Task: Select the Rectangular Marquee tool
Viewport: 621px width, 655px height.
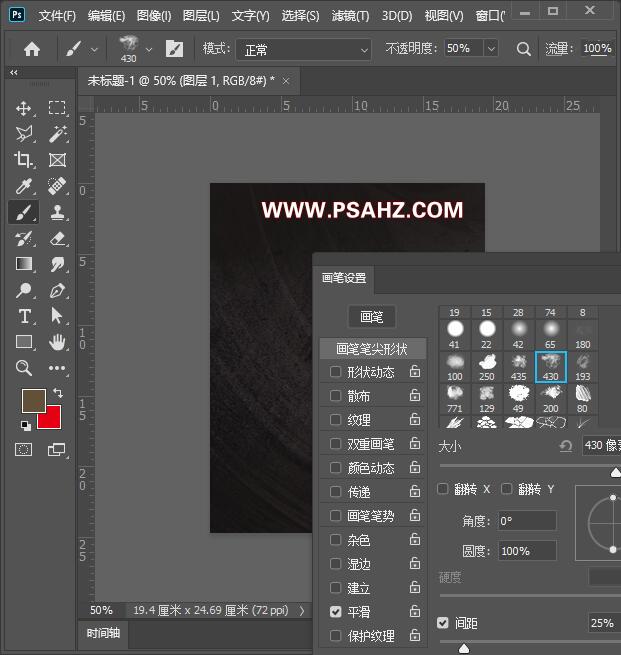Action: tap(57, 108)
